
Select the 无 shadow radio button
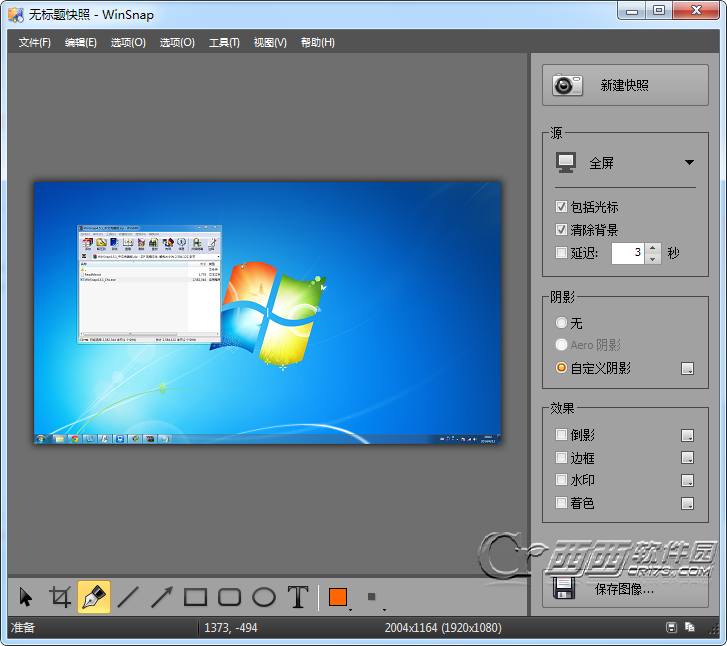click(x=562, y=323)
